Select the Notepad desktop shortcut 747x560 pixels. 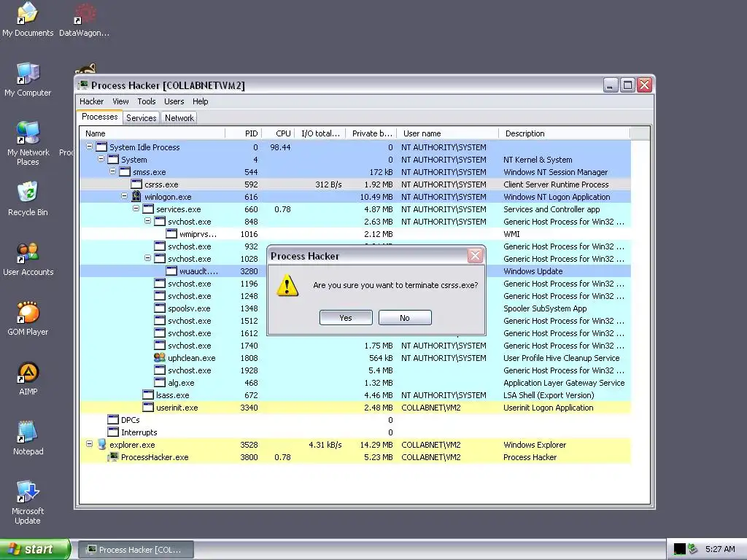point(28,437)
